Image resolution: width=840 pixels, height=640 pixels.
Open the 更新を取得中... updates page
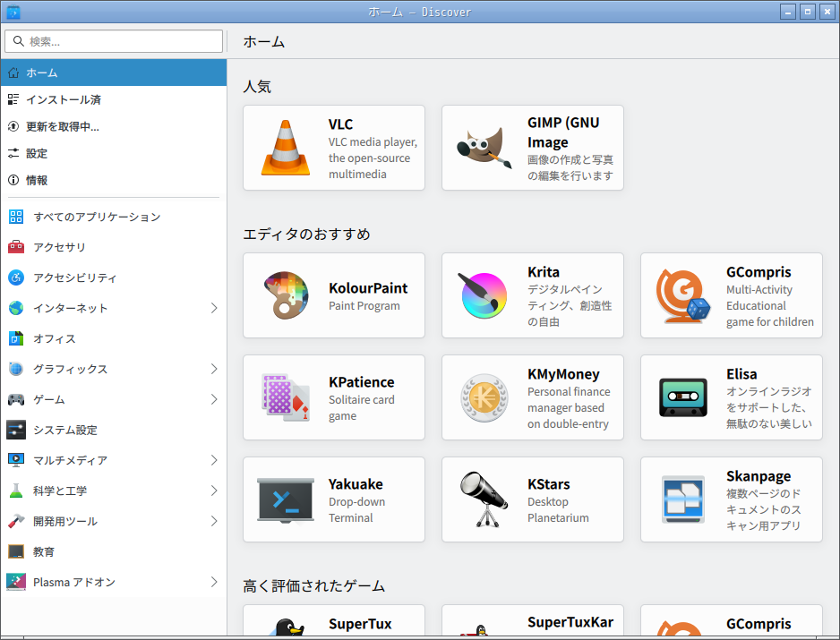coord(114,126)
